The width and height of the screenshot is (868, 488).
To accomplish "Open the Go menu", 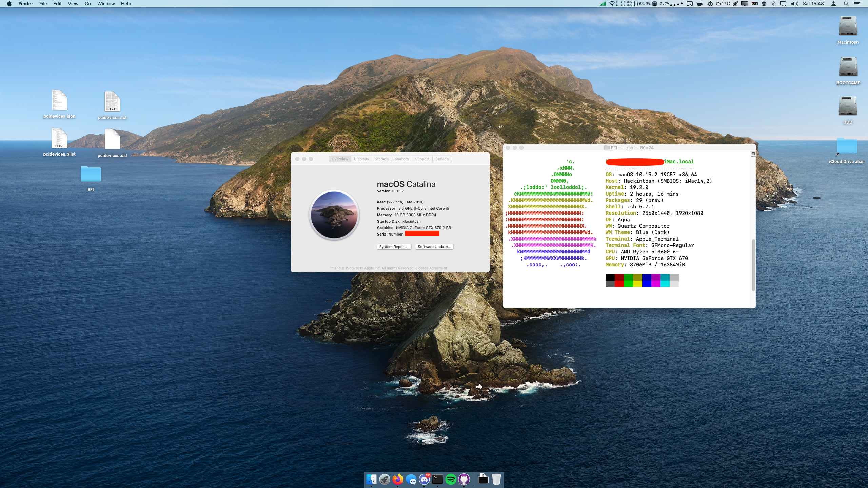I will coord(88,4).
